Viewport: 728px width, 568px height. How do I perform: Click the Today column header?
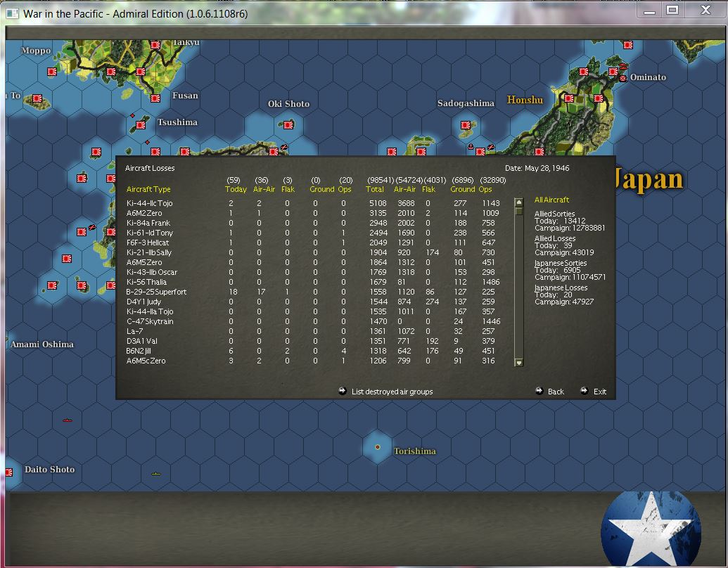[236, 189]
